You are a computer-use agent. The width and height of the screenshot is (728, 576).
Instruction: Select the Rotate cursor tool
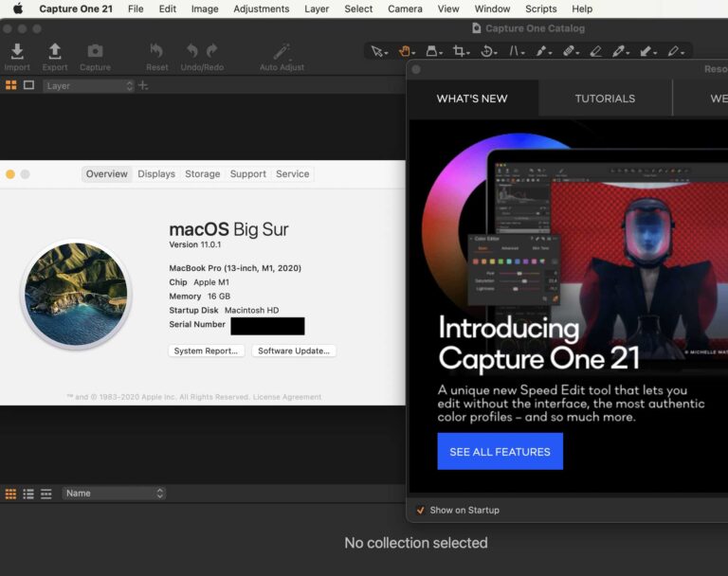[x=486, y=51]
